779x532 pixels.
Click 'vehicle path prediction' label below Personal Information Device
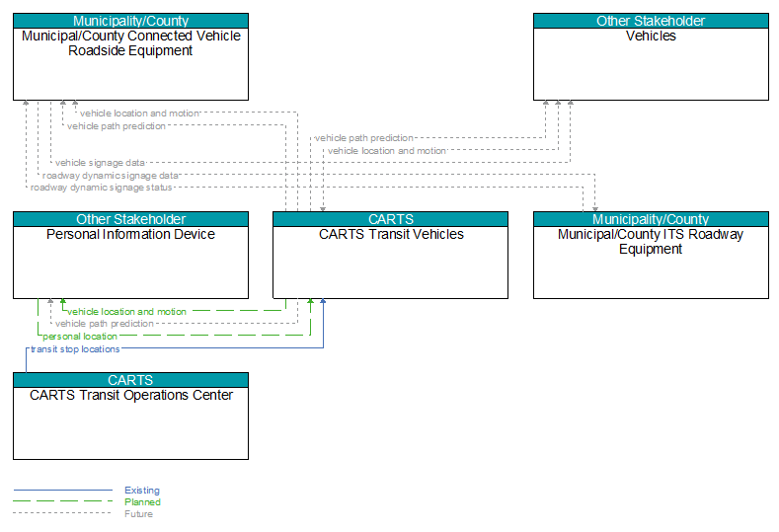coord(105,324)
